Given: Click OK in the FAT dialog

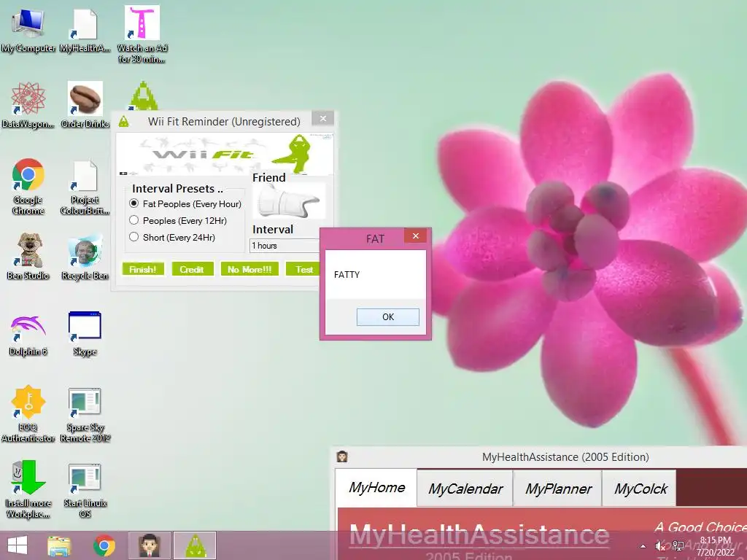Looking at the screenshot, I should click(388, 317).
